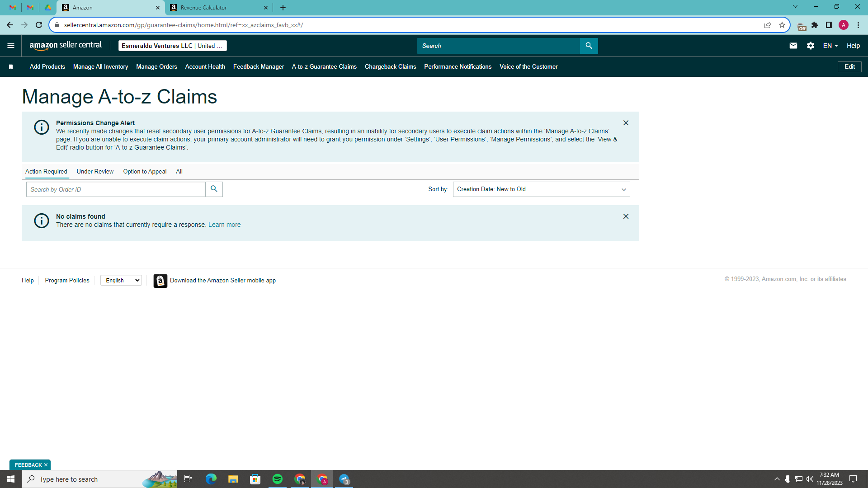Expand the browser tab search chevron
Image resolution: width=868 pixels, height=488 pixels.
pos(795,7)
